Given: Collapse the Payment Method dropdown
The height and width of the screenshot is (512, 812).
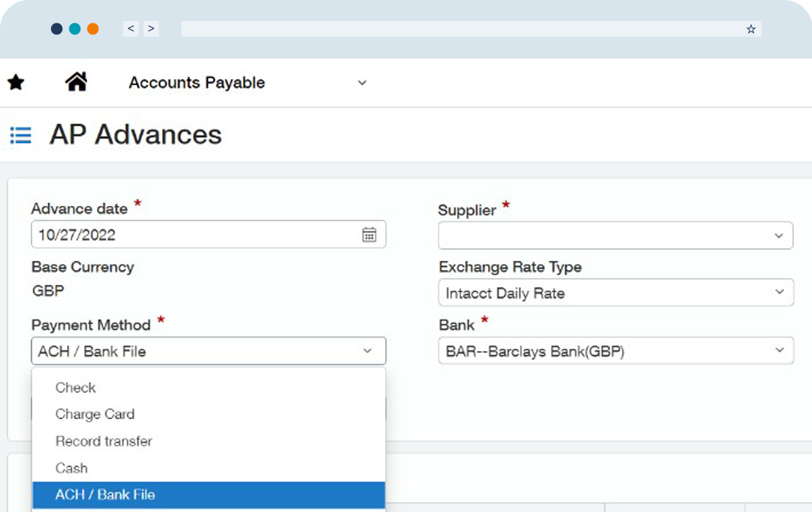Looking at the screenshot, I should pyautogui.click(x=367, y=351).
